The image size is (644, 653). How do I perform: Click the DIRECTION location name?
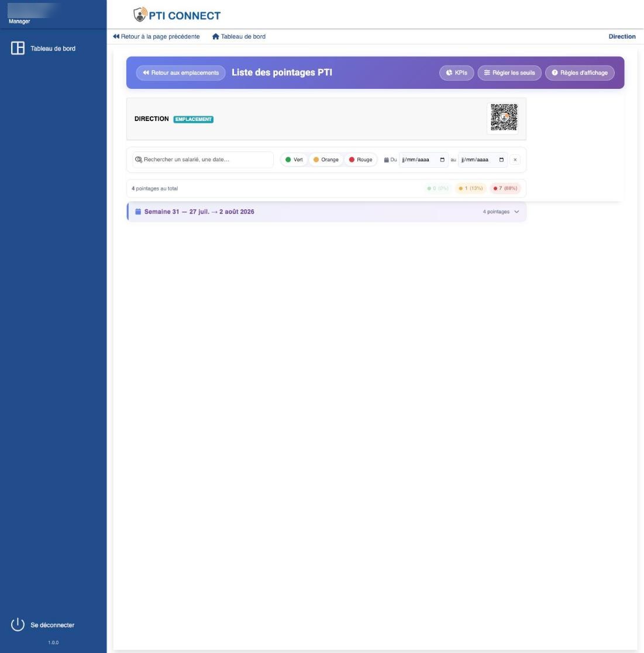point(151,119)
